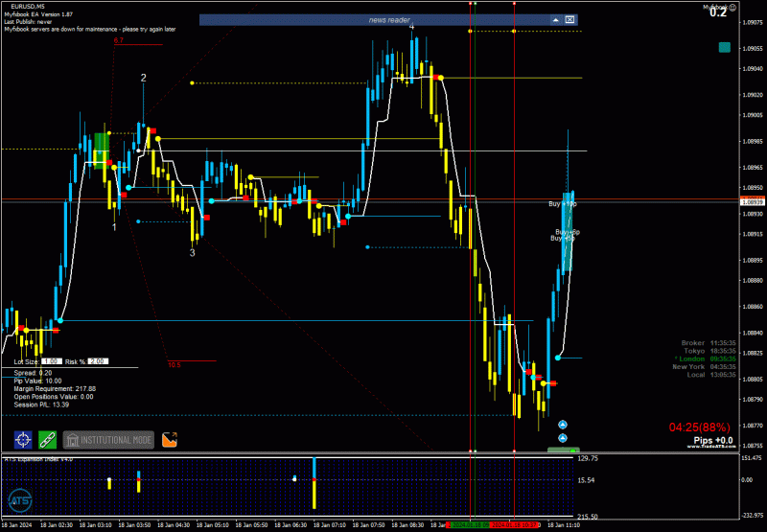Screen dimensions: 767x532
Task: Click the Broker time row
Action: (x=709, y=343)
